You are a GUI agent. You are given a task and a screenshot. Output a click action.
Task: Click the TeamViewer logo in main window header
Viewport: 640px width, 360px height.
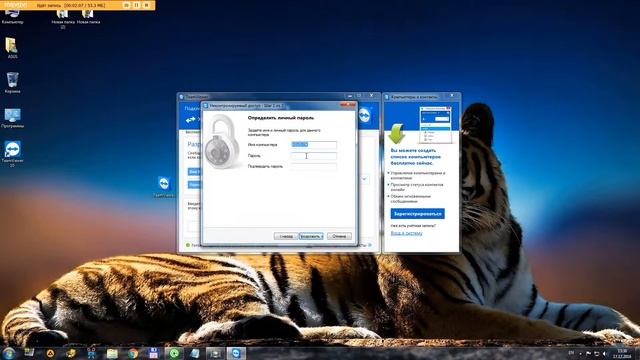tap(364, 116)
